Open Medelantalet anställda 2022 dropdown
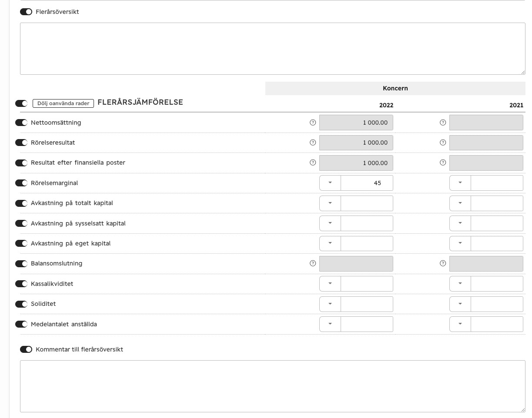532x418 pixels. click(330, 324)
